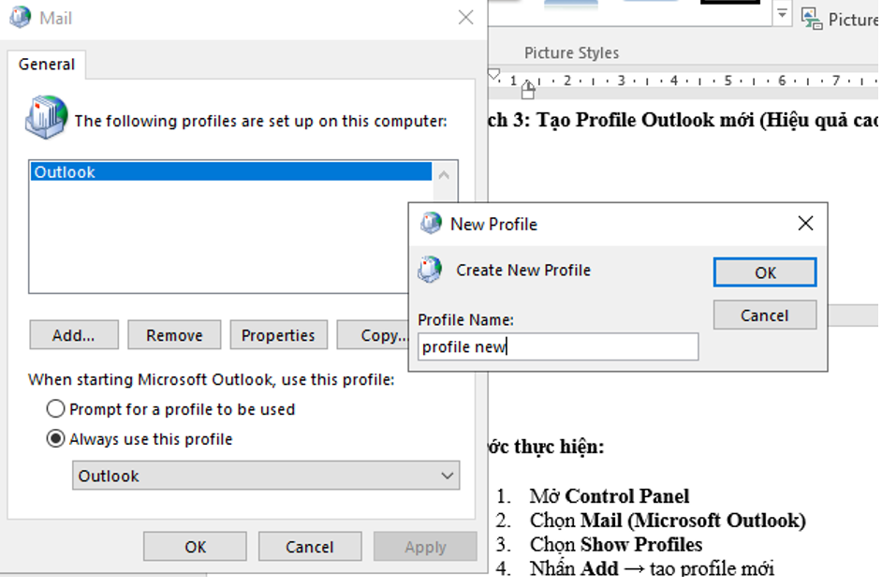The height and width of the screenshot is (588, 882).
Task: Click the Copy... button in Mail
Action: pyautogui.click(x=375, y=335)
